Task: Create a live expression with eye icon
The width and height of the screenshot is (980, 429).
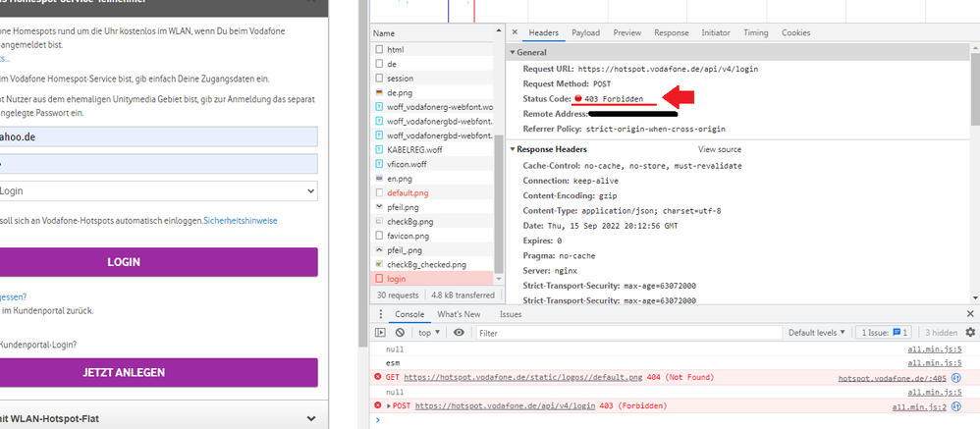Action: [x=459, y=333]
